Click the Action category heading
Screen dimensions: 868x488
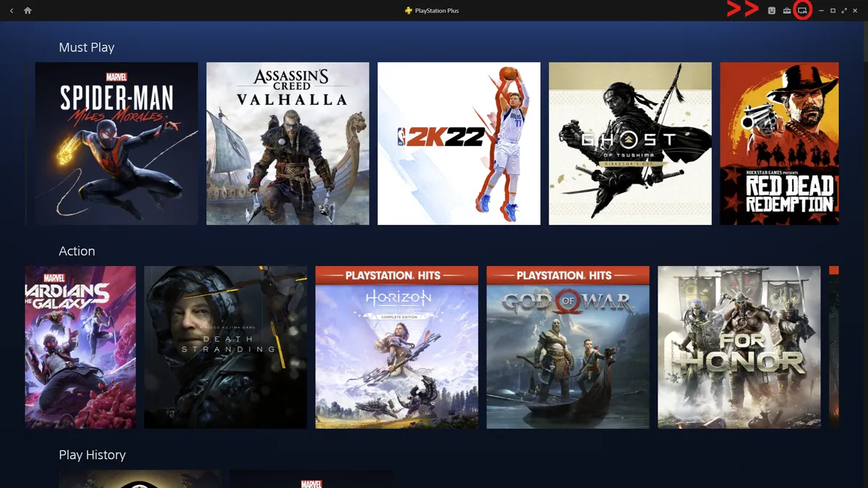(x=77, y=252)
